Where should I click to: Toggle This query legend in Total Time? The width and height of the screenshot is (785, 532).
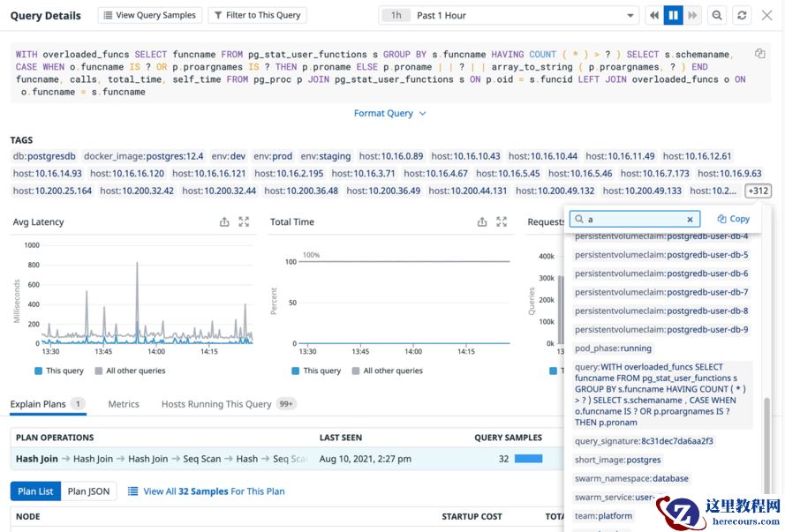click(316, 371)
